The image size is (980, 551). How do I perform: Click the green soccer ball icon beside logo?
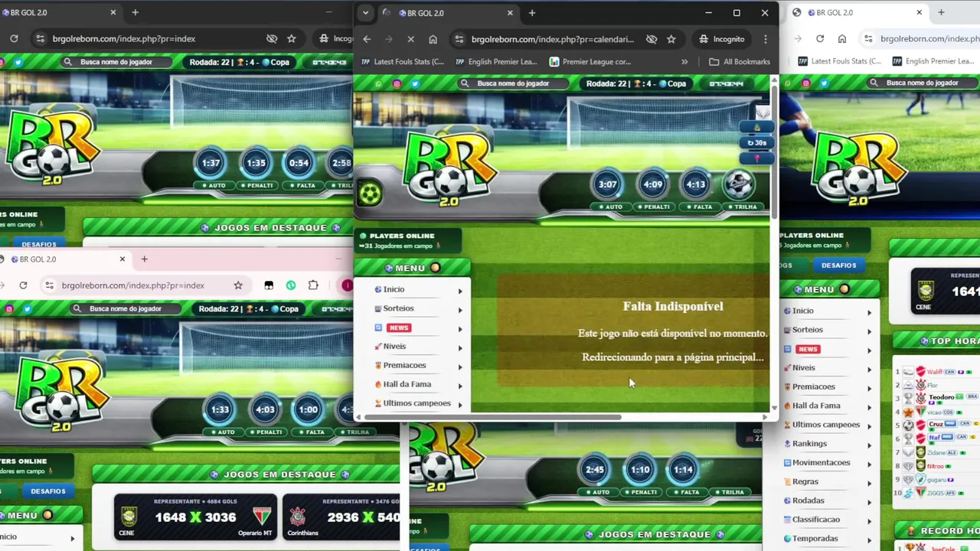[370, 193]
